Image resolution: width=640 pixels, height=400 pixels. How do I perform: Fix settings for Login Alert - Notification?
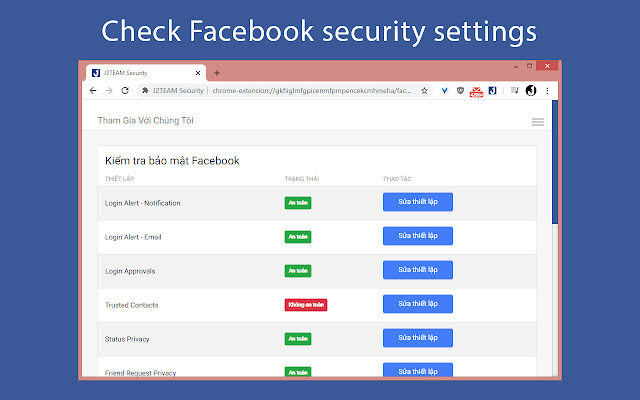pos(417,202)
